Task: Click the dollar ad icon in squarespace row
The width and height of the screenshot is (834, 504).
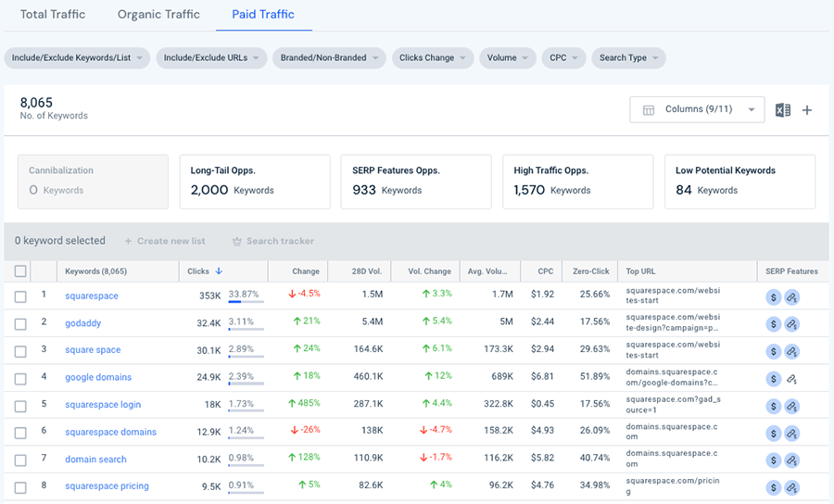Action: [774, 297]
